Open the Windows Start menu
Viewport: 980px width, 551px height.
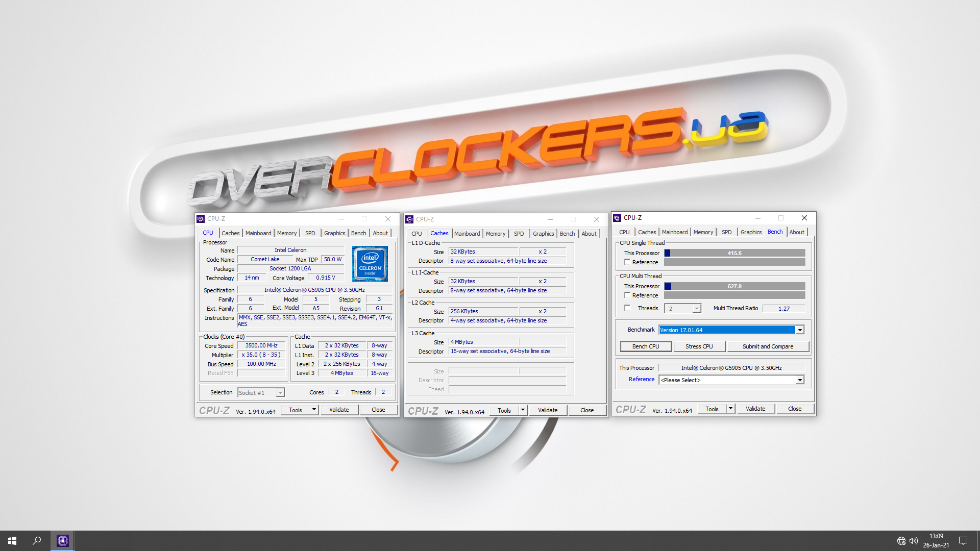point(12,541)
